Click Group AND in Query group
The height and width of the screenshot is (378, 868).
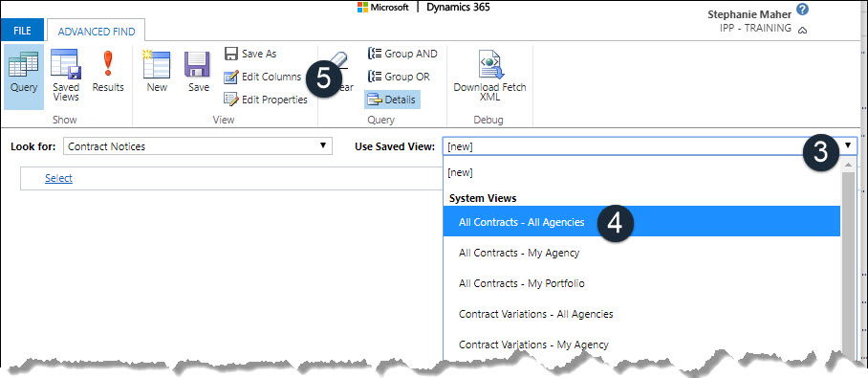pyautogui.click(x=402, y=54)
